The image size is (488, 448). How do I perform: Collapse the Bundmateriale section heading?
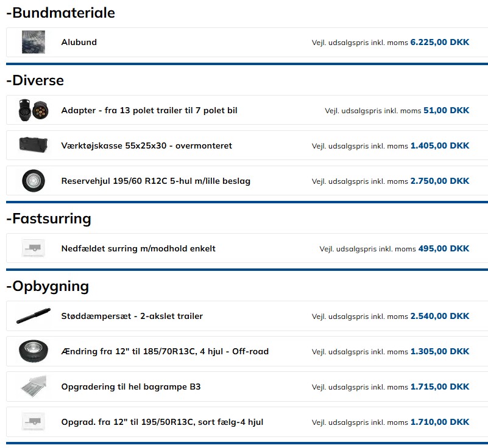(60, 13)
